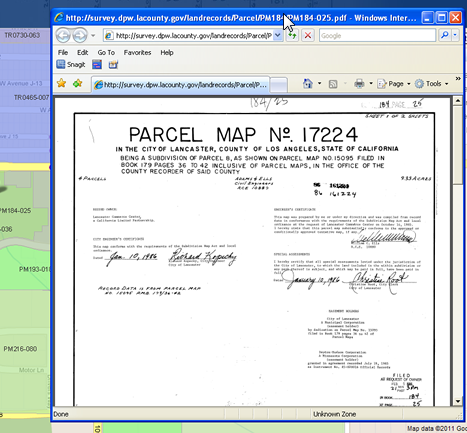Open the Help menu
The height and width of the screenshot is (433, 467).
pos(167,53)
